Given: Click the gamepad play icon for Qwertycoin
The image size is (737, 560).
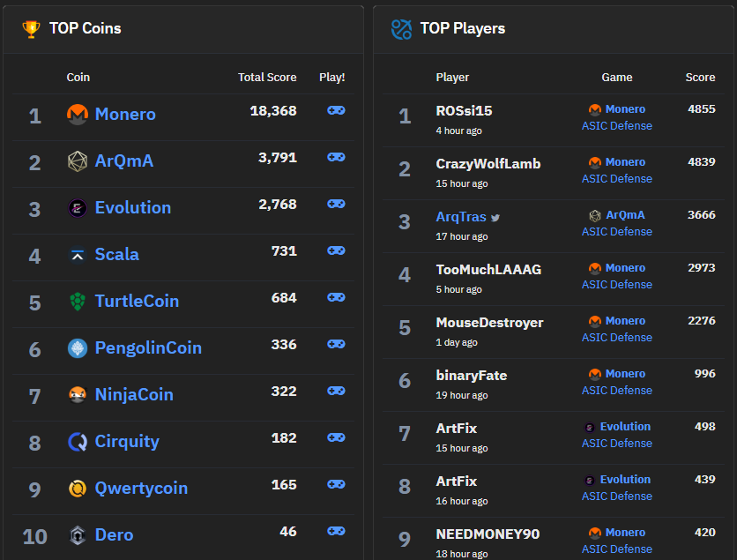Looking at the screenshot, I should pos(336,484).
